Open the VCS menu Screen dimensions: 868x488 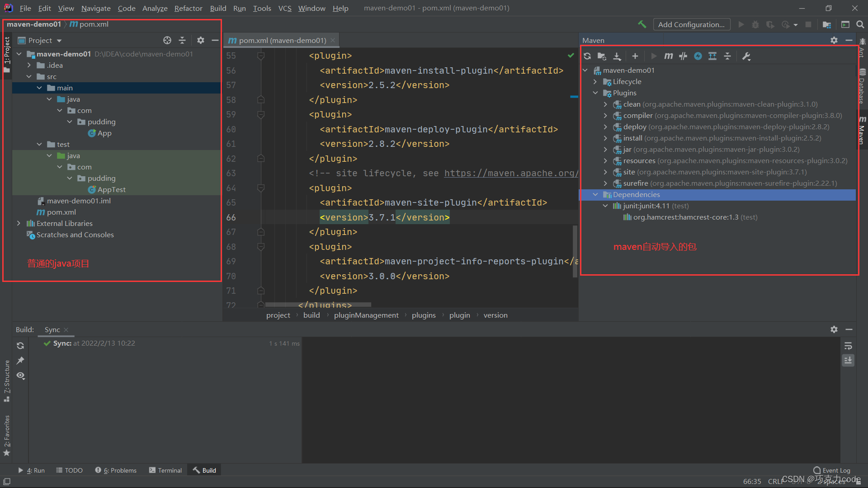285,8
